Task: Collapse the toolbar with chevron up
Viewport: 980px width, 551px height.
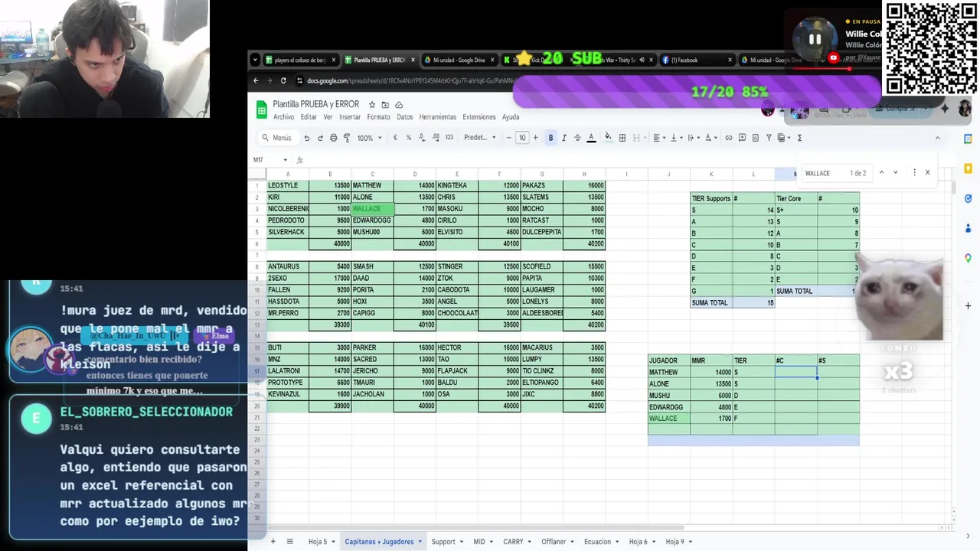Action: coord(937,138)
